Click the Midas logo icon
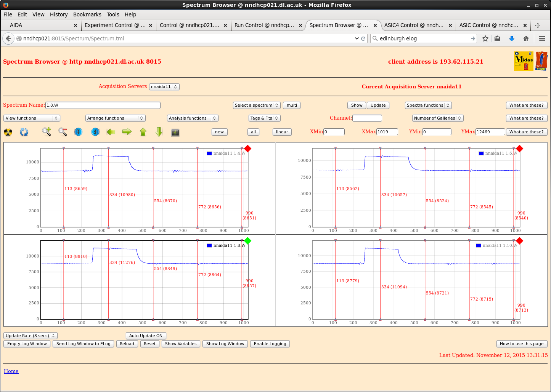The height and width of the screenshot is (392, 551). click(524, 61)
